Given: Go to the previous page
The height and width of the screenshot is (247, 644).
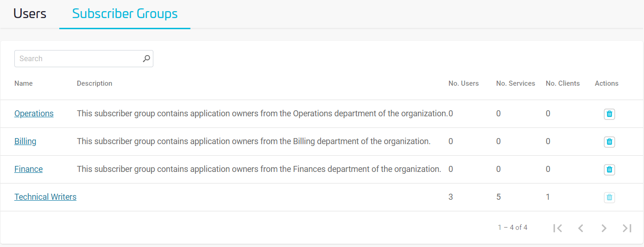Looking at the screenshot, I should tap(581, 228).
